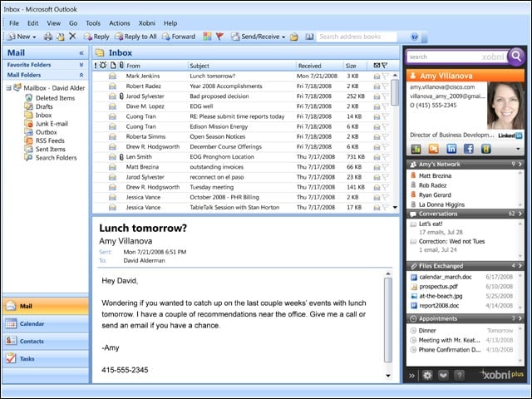Viewport: 532px width, 399px height.
Task: Click the Print toolbar icon
Action: pyautogui.click(x=48, y=37)
